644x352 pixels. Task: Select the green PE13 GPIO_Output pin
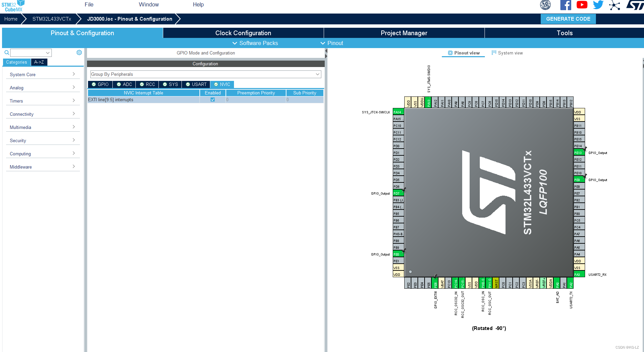point(579,153)
